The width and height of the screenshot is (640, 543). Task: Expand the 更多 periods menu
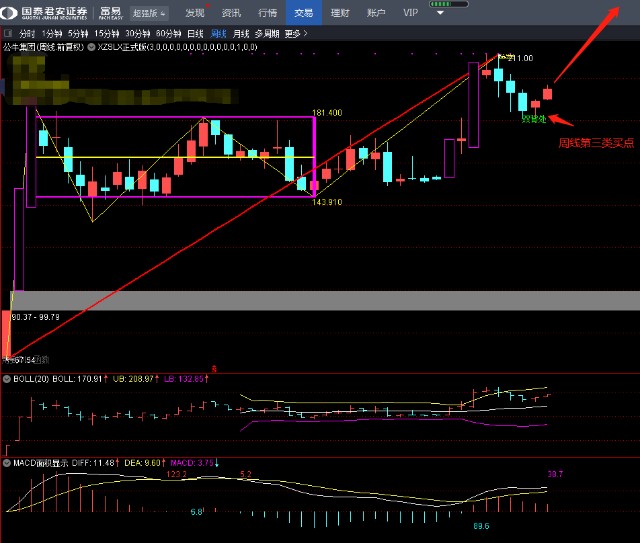point(294,33)
